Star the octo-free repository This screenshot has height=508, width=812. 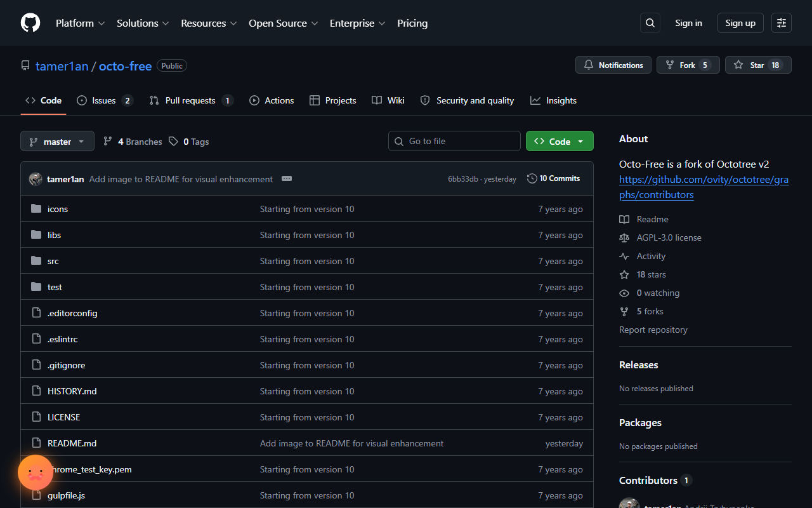tap(758, 65)
